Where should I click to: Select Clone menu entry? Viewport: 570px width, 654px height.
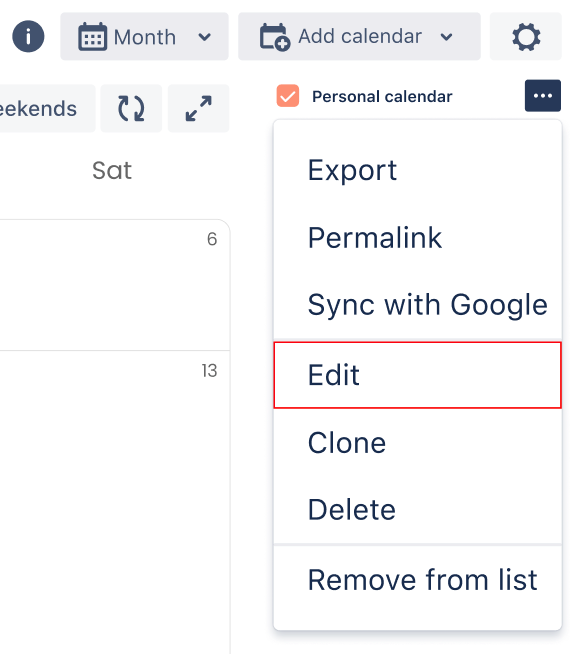tap(417, 443)
